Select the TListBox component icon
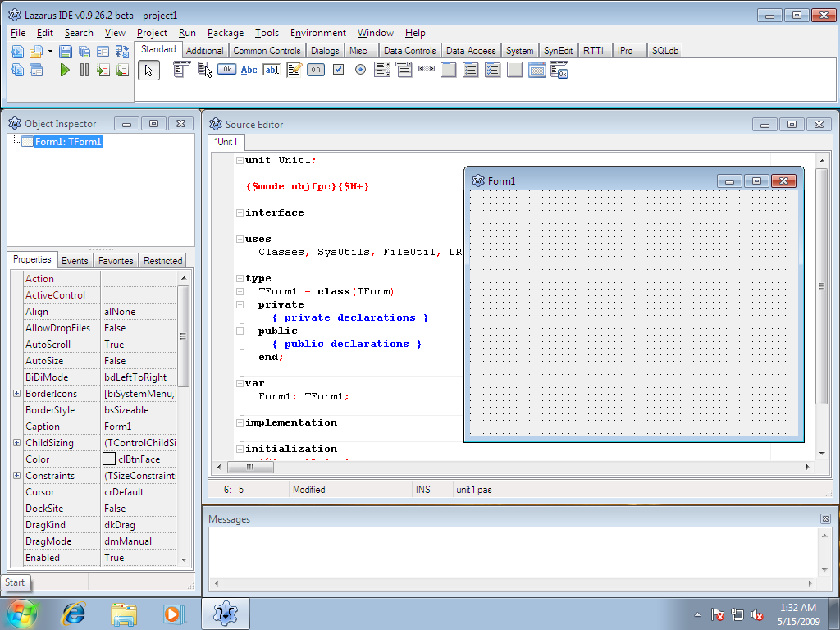840x630 pixels. pos(382,70)
